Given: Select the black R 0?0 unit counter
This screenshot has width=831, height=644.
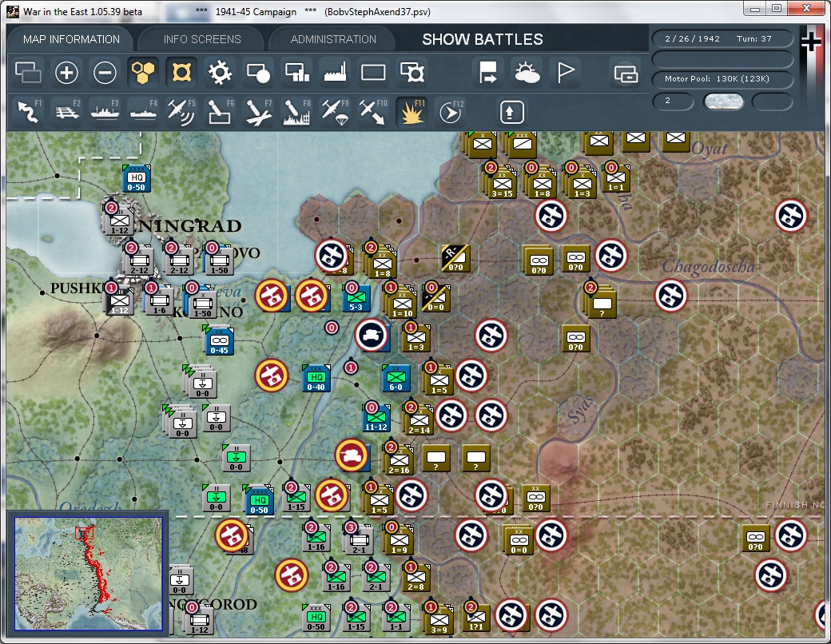Looking at the screenshot, I should [x=456, y=258].
